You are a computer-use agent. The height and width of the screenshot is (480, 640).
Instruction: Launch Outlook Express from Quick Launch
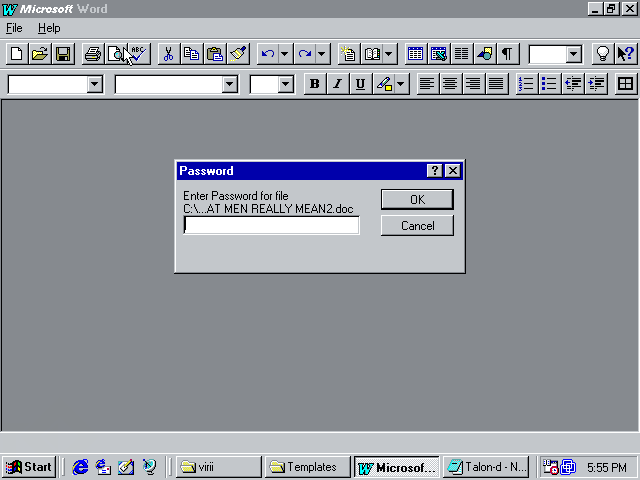click(x=103, y=467)
